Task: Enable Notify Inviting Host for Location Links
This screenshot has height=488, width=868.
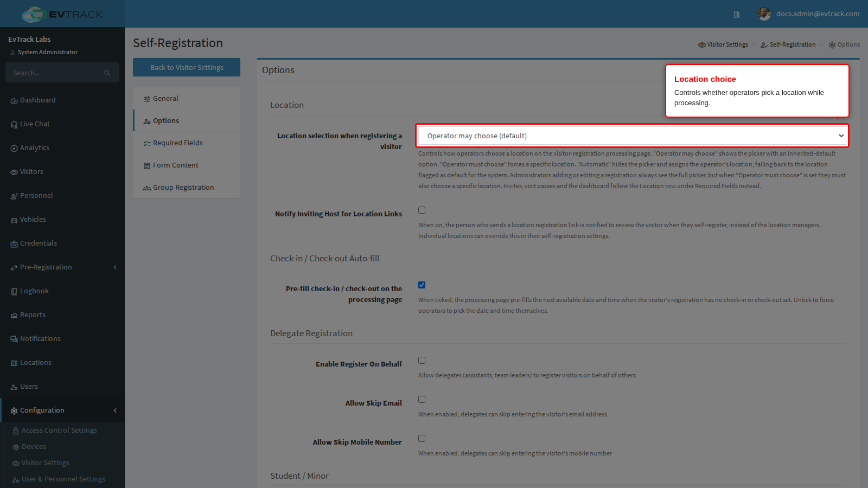Action: pyautogui.click(x=422, y=210)
